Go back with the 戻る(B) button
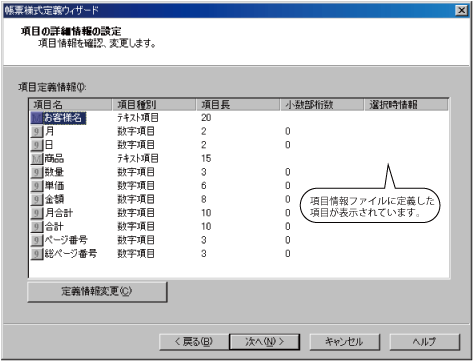Viewport: 473px width, 361px height. (194, 342)
